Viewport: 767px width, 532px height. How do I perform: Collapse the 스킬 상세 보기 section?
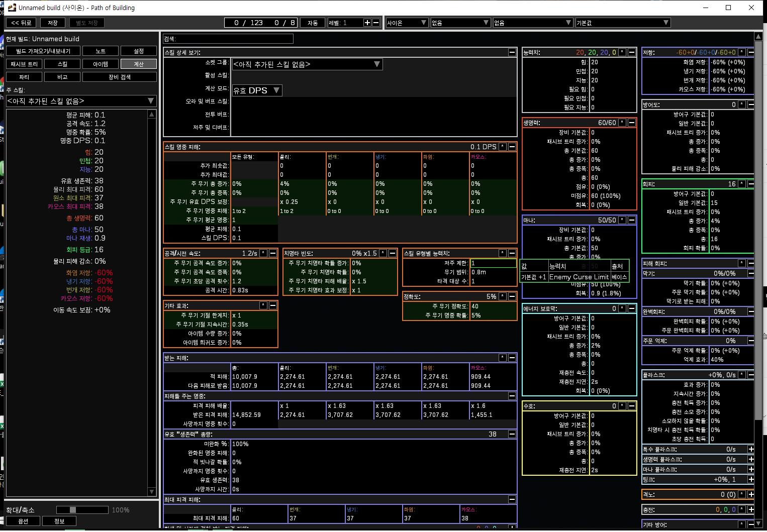tap(512, 52)
